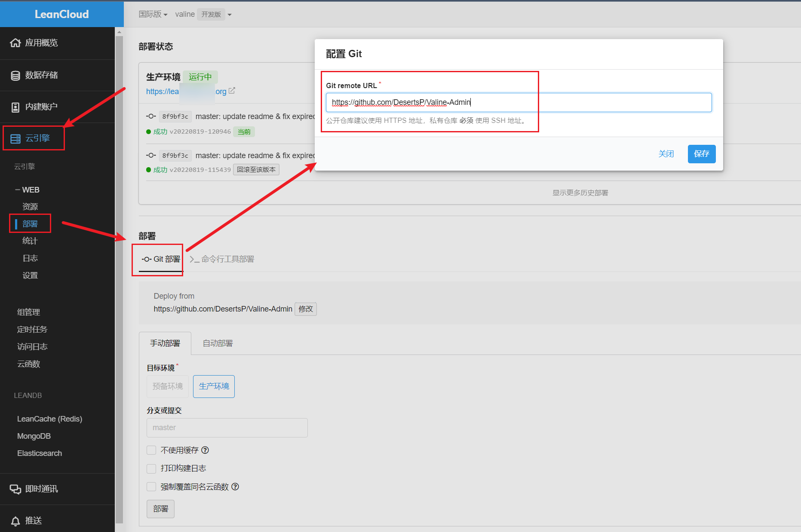Click 显示更多历史部署 link

point(580,193)
